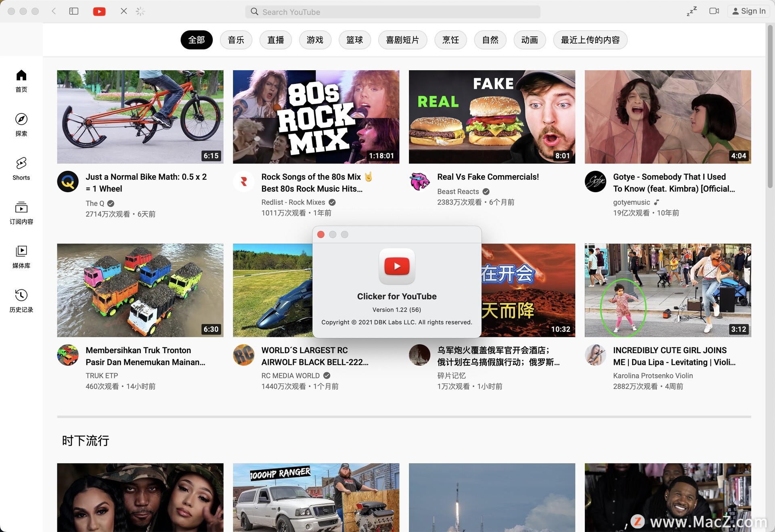
Task: Select the 自然 category chip
Action: 490,40
